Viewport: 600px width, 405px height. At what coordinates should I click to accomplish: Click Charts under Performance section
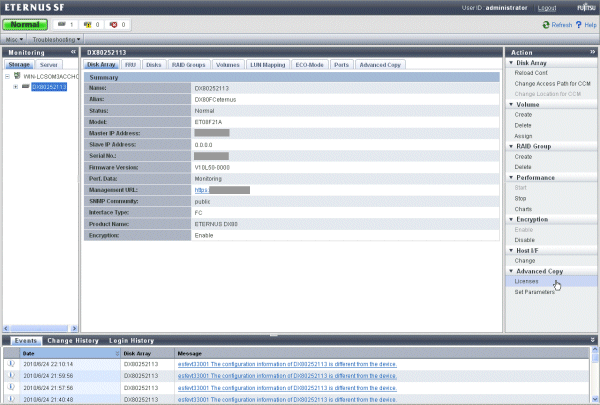point(523,209)
